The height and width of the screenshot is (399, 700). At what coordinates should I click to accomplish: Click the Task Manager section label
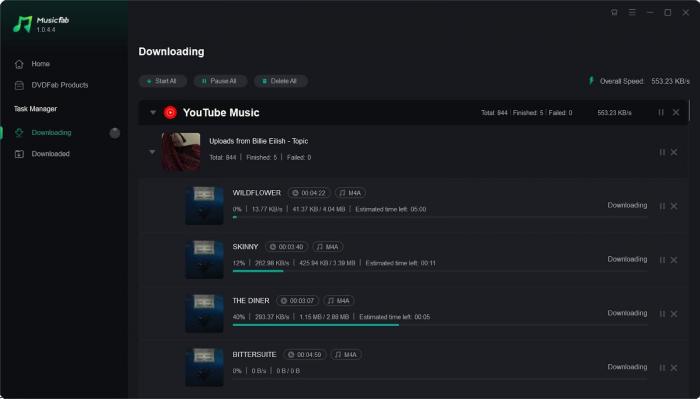(35, 109)
